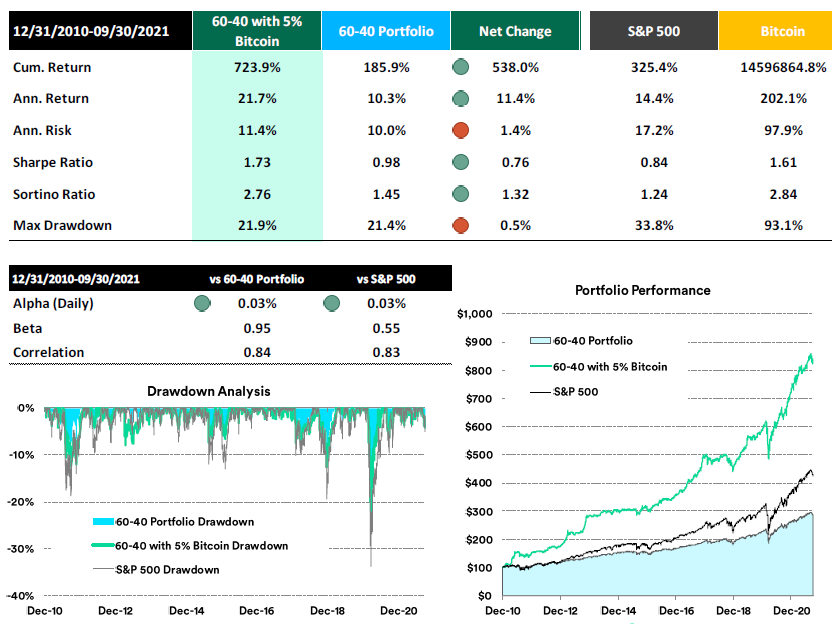This screenshot has height=624, width=832.
Task: Click the 'Ann. Return' row label
Action: point(51,99)
